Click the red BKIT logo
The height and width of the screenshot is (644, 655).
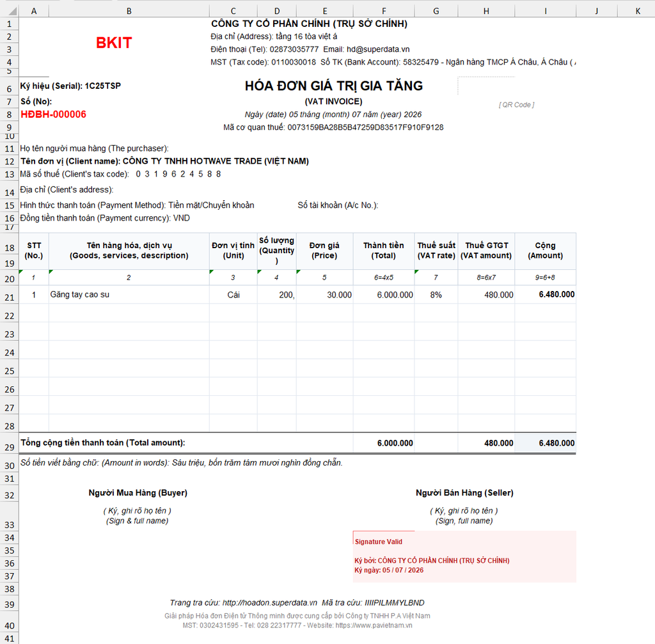click(x=114, y=43)
